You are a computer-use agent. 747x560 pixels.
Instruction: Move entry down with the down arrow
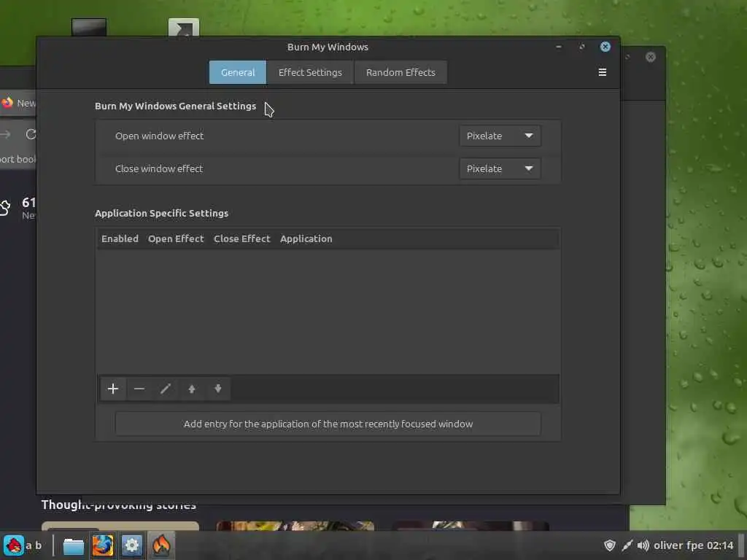[x=217, y=389]
